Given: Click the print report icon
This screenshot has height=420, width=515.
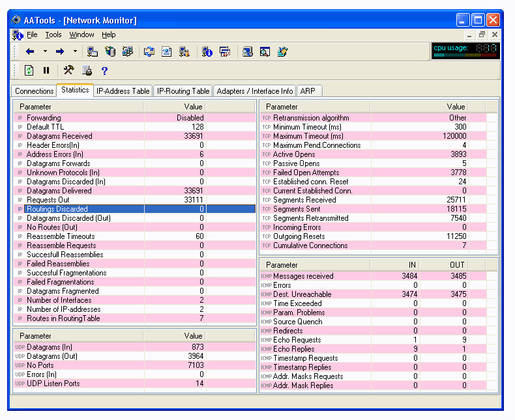Looking at the screenshot, I should [87, 70].
